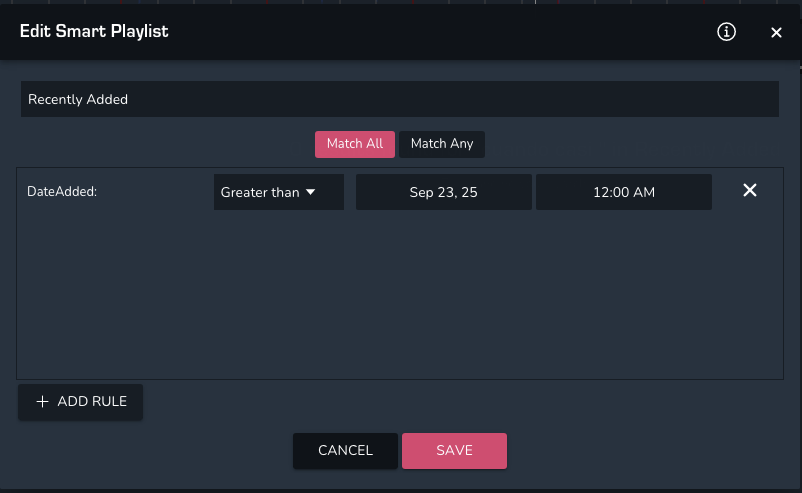The width and height of the screenshot is (802, 493).
Task: Close the Edit Smart Playlist dialog
Action: (776, 33)
